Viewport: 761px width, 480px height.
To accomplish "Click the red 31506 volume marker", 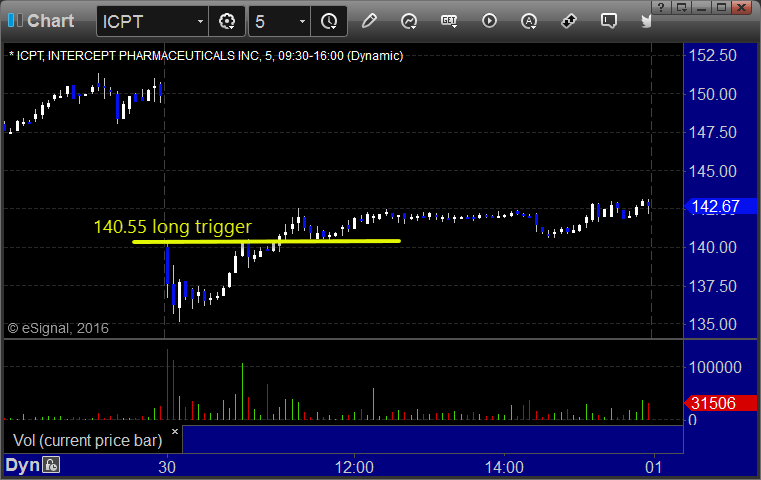I will [x=721, y=403].
